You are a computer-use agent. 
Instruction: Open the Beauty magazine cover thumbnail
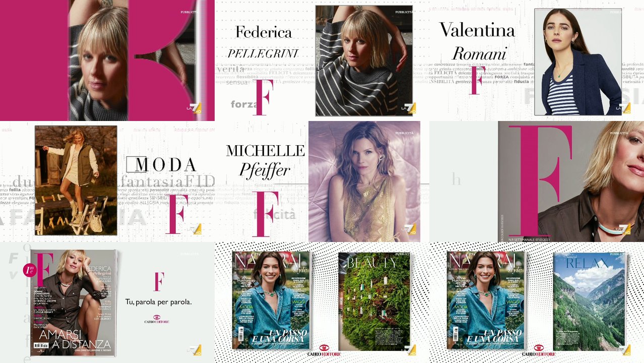(x=374, y=301)
